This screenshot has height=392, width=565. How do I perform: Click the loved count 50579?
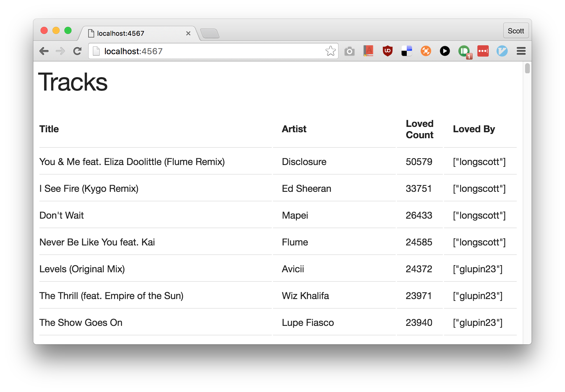(419, 162)
